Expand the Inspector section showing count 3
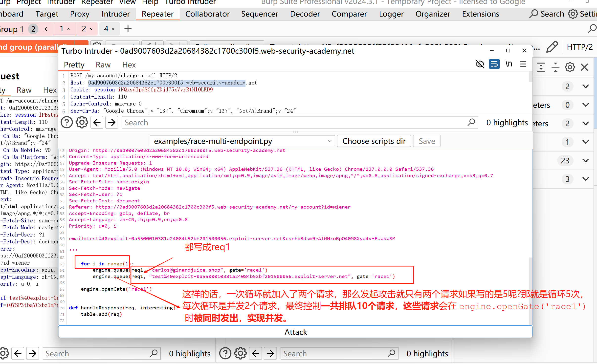Screen dimensions: 597x364 (586, 179)
